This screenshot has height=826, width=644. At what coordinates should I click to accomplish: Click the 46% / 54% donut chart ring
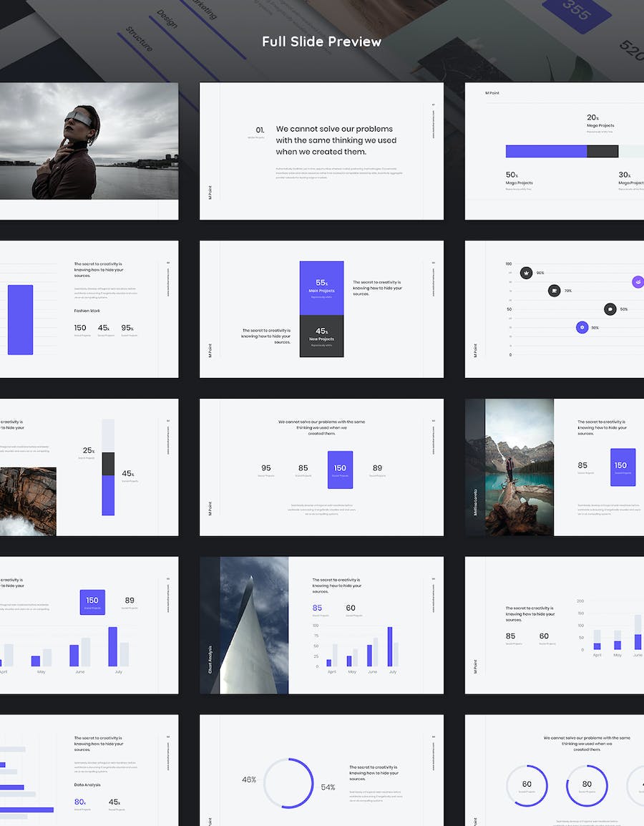point(288,783)
